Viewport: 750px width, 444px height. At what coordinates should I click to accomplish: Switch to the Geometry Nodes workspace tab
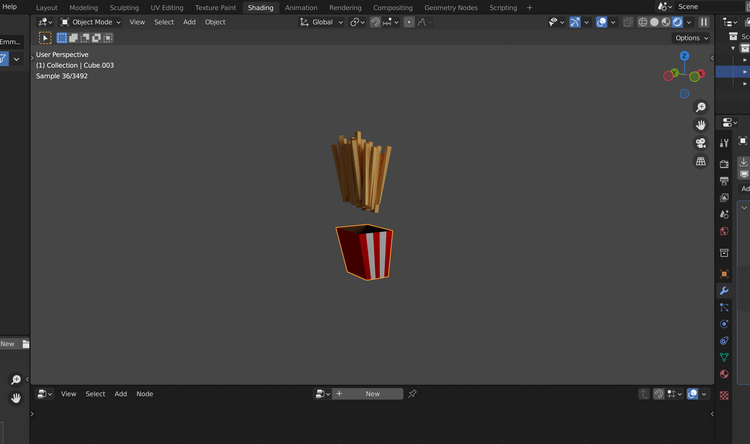coord(451,7)
